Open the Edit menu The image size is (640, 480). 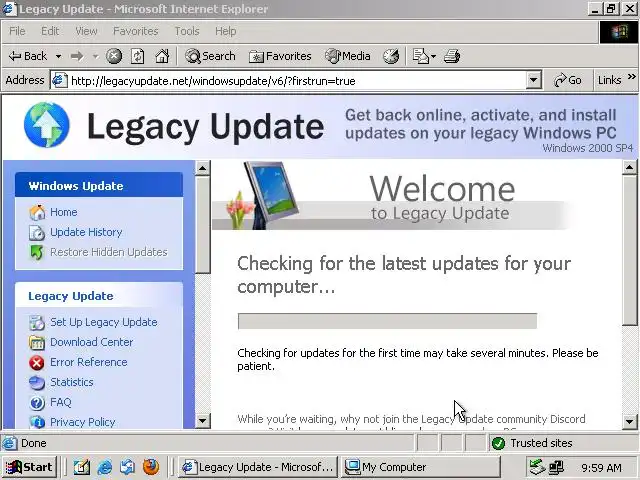pos(50,31)
